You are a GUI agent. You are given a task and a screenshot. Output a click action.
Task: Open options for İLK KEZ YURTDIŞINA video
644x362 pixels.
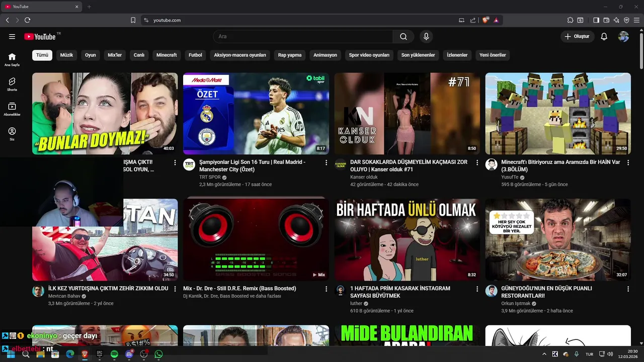175,289
